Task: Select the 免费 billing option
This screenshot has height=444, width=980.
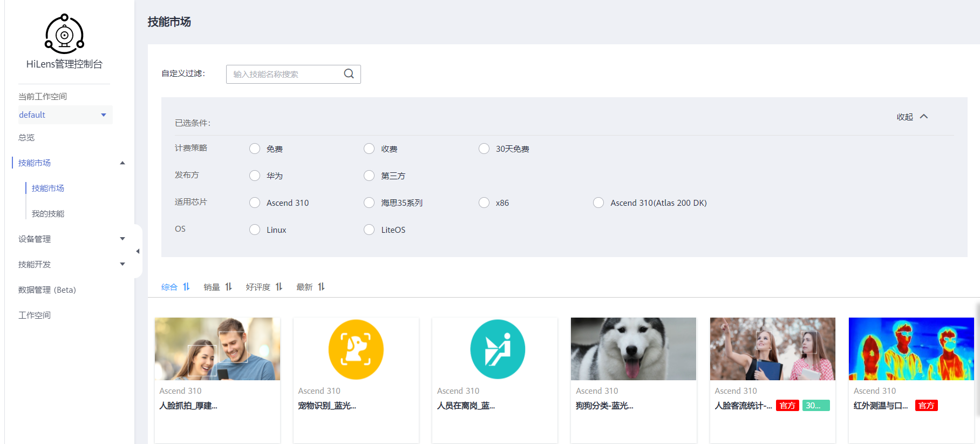Action: [255, 149]
